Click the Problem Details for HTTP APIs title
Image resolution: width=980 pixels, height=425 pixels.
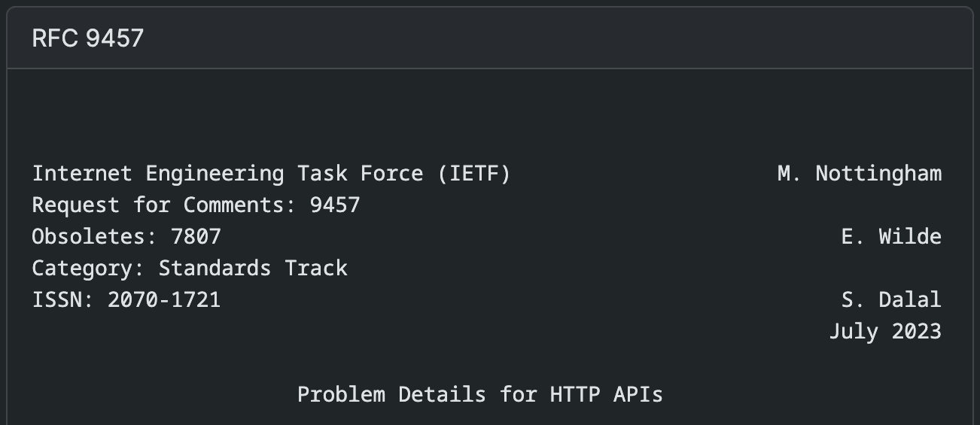(x=480, y=395)
